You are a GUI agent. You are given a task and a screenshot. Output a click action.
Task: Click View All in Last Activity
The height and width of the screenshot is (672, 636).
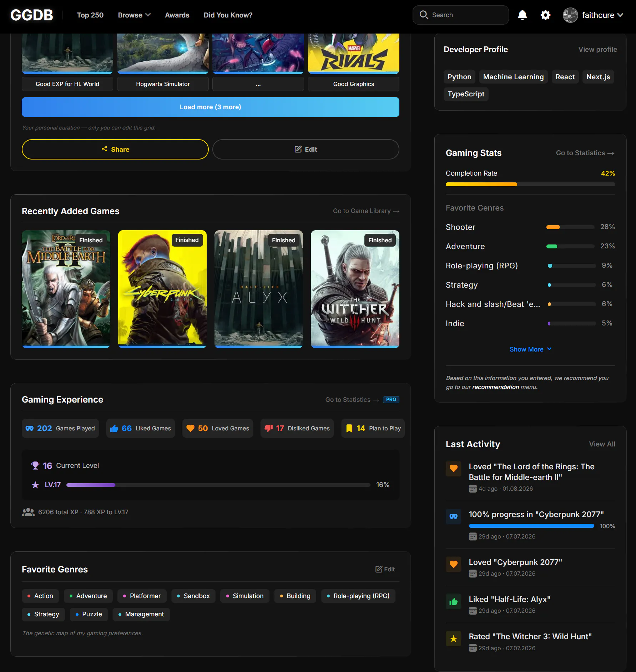[602, 444]
